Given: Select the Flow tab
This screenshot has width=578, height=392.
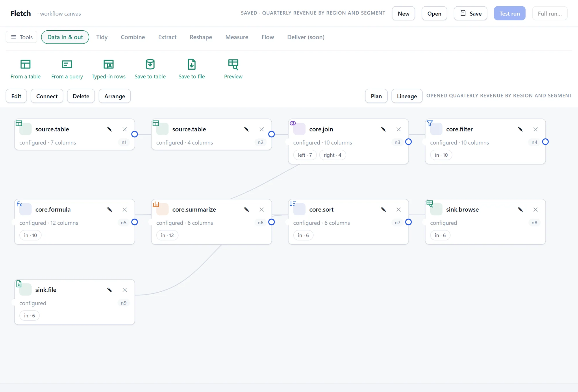Looking at the screenshot, I should [268, 37].
